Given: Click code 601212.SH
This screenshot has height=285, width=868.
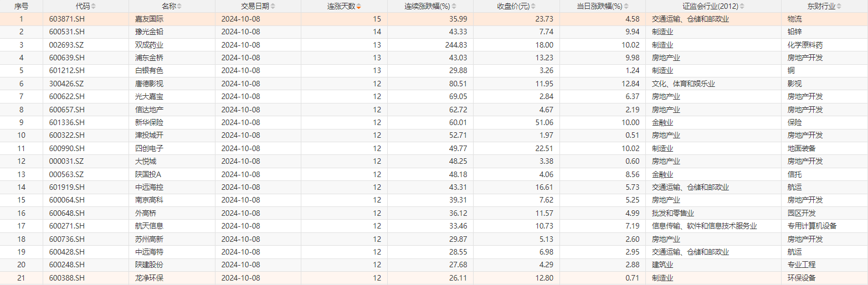Looking at the screenshot, I should 67,70.
